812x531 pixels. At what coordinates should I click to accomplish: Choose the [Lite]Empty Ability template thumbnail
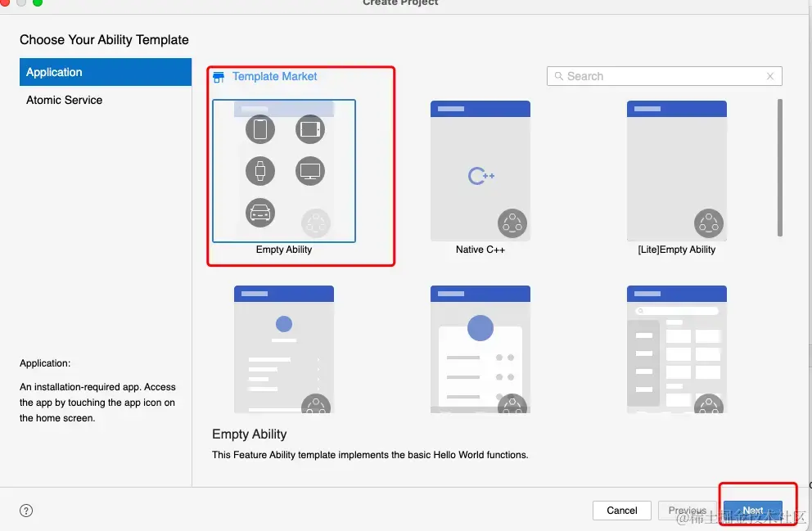[676, 171]
